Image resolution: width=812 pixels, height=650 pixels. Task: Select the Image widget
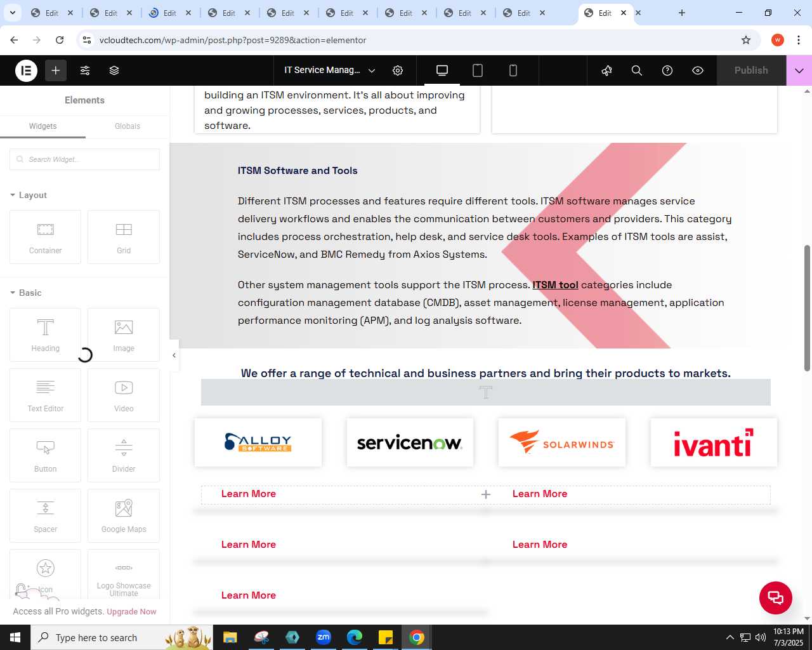pos(124,335)
